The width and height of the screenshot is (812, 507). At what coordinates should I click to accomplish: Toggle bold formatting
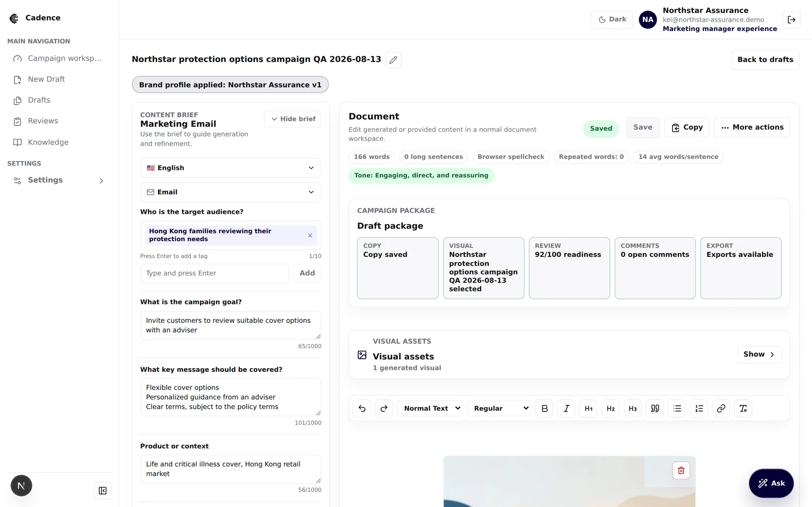pyautogui.click(x=545, y=409)
